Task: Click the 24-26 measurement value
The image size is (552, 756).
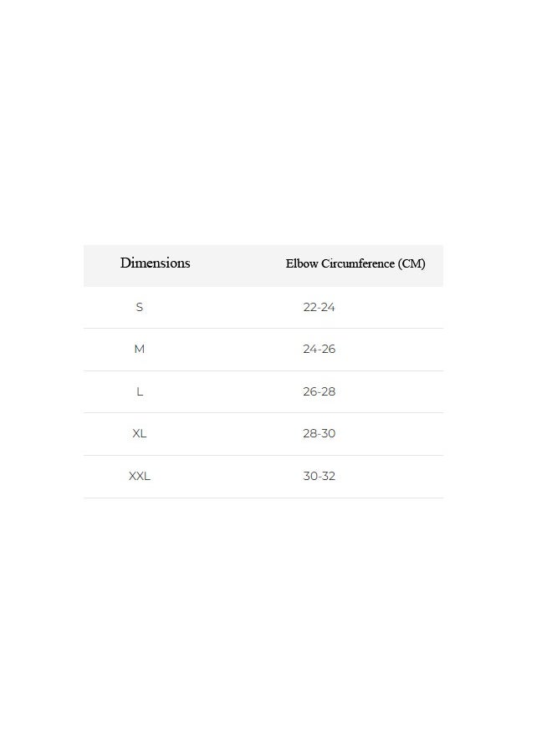Action: (x=319, y=349)
